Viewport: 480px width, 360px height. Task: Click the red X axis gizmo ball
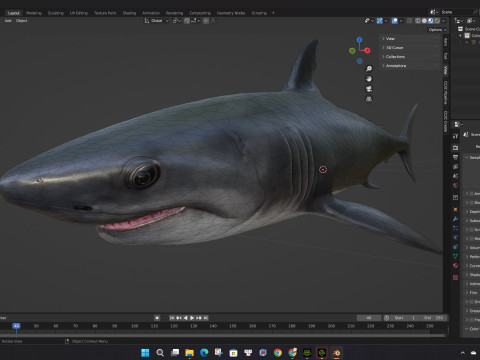(x=367, y=50)
